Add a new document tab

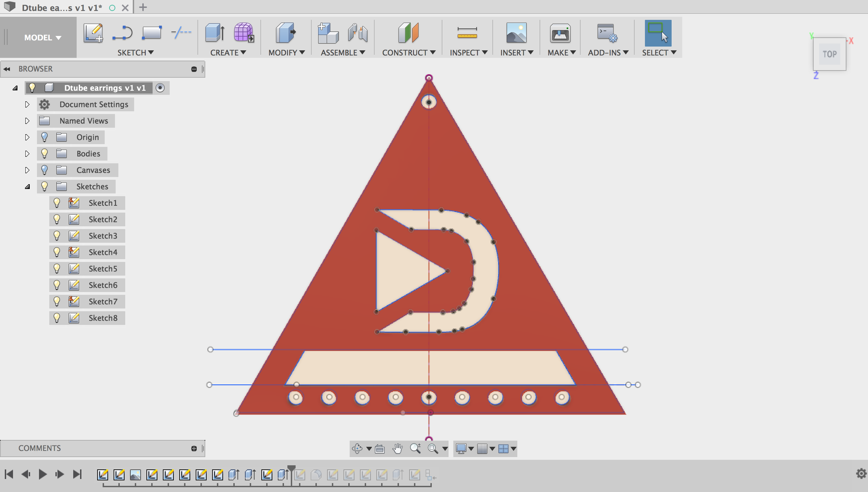[x=143, y=7]
